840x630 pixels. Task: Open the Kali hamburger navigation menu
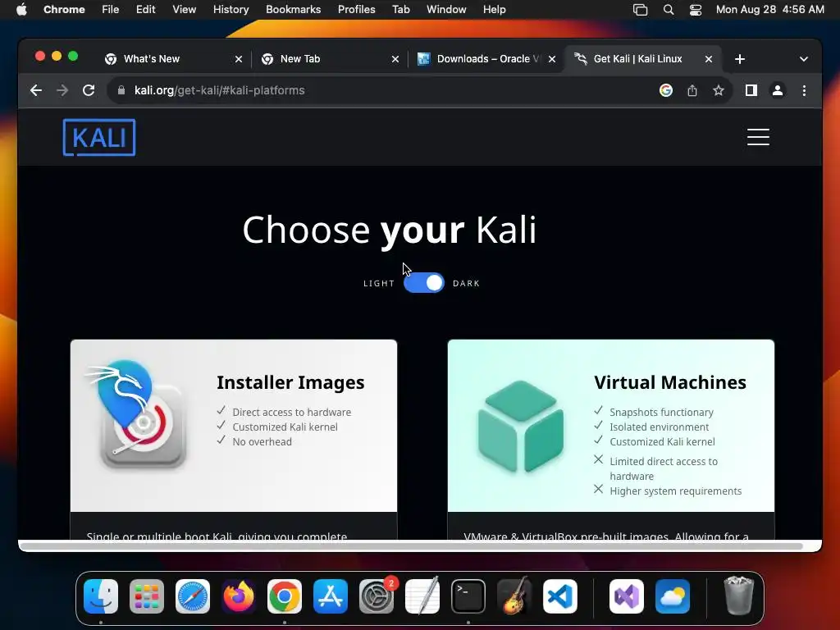coord(758,137)
